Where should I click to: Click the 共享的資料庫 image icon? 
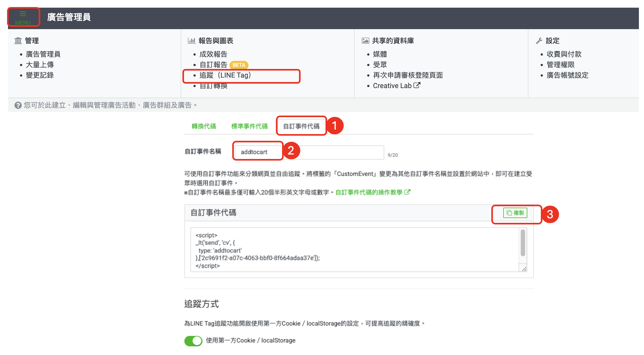tap(365, 41)
